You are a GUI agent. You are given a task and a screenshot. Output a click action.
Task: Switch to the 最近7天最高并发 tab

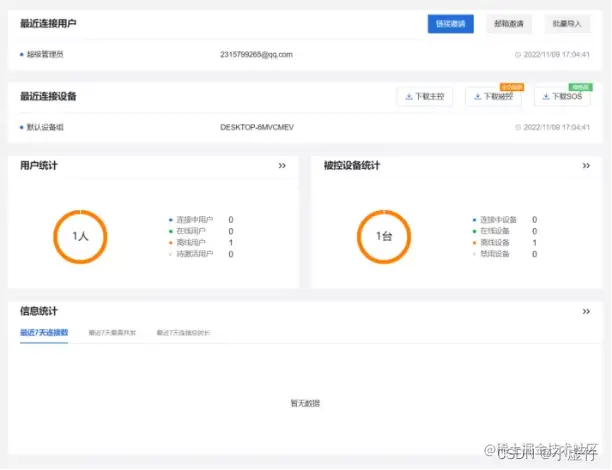(x=112, y=333)
